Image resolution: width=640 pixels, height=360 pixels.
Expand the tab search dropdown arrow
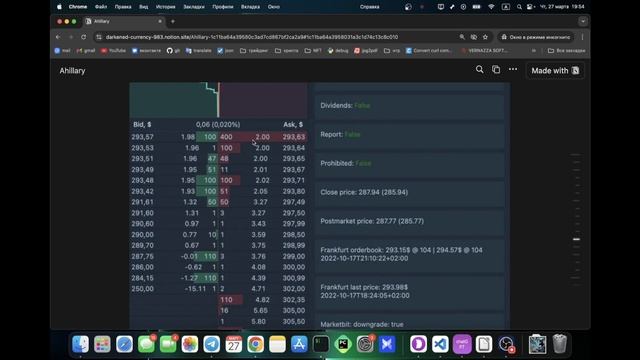(583, 21)
